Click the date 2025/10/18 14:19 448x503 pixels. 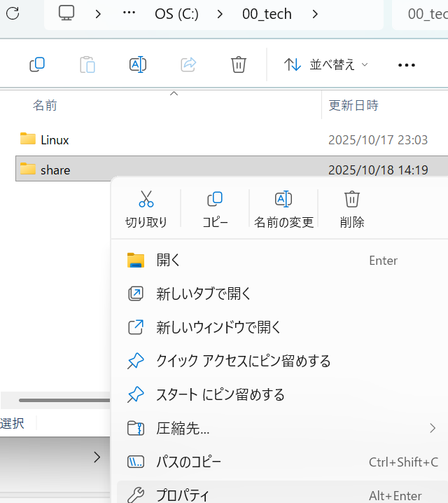[378, 170]
